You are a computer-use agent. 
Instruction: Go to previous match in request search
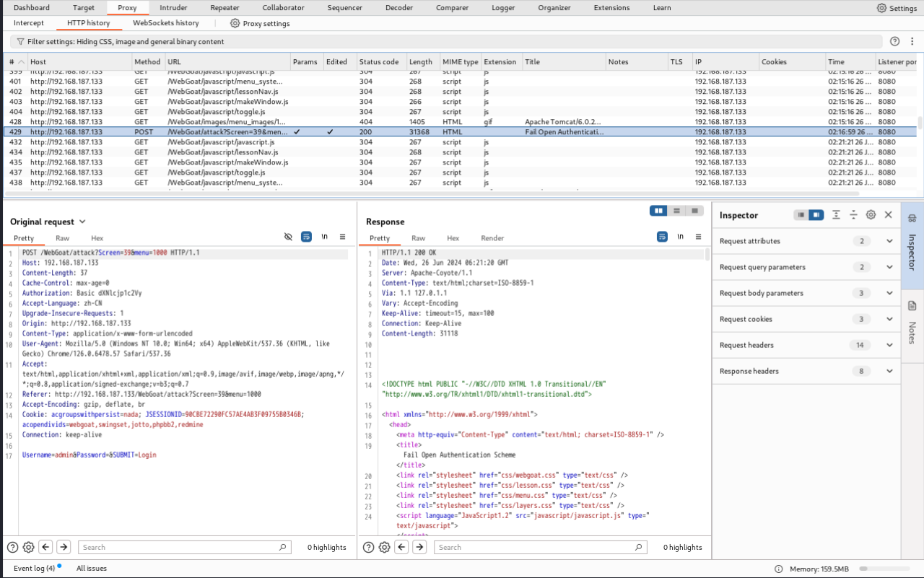[x=45, y=547]
